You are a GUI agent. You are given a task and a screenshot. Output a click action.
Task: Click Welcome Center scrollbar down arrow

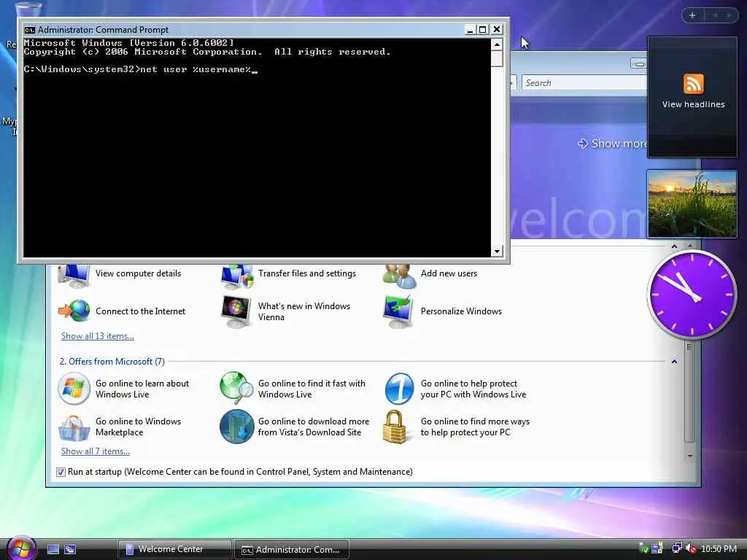coord(690,456)
